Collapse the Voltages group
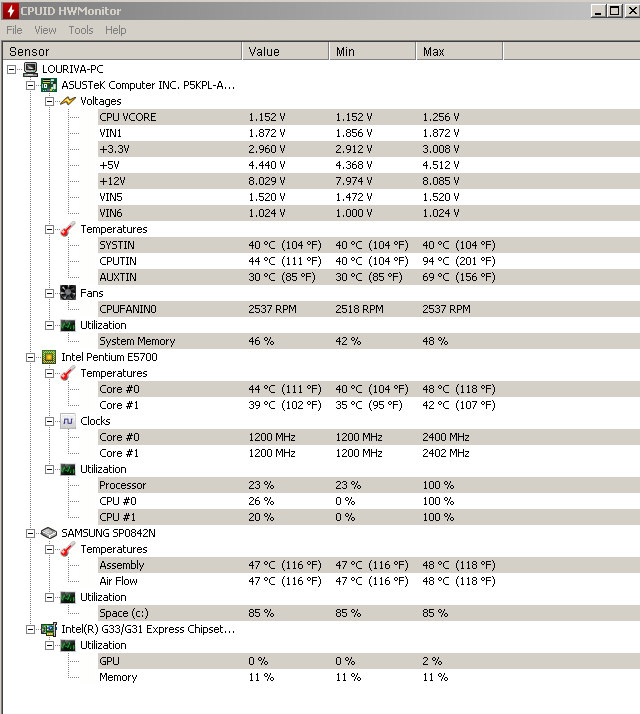 pyautogui.click(x=50, y=101)
